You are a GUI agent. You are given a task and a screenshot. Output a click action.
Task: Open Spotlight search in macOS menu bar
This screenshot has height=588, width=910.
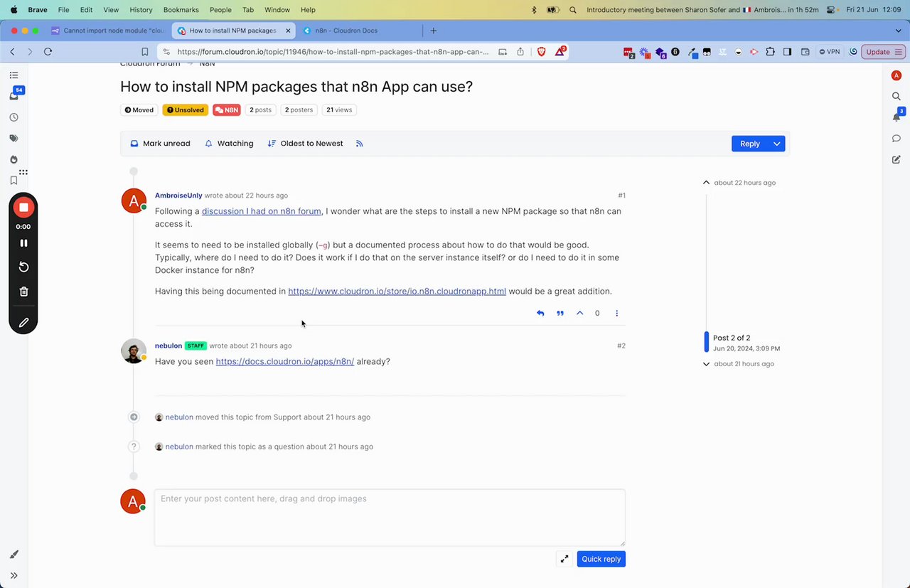pos(573,10)
